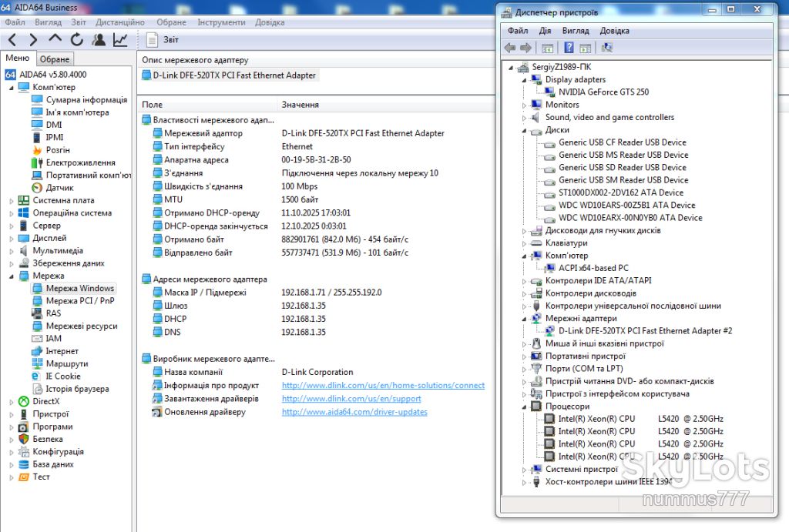The image size is (789, 532).
Task: Select the D-Link adapter in description list
Action: [x=230, y=75]
